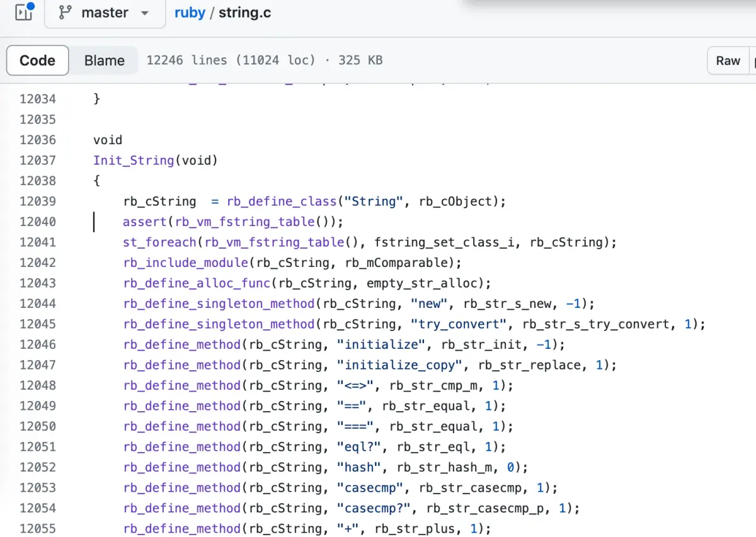Switch to the Code view tab
This screenshot has height=537, width=756.
[38, 60]
